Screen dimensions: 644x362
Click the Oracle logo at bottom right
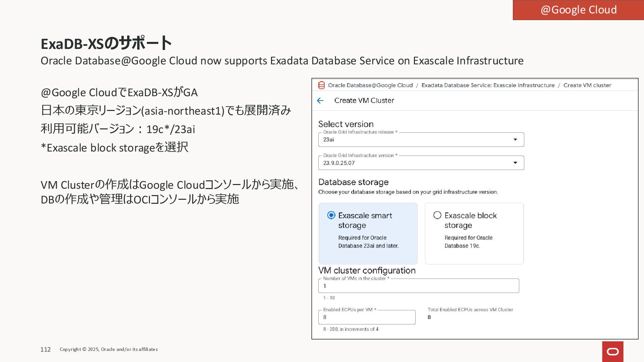click(x=612, y=352)
